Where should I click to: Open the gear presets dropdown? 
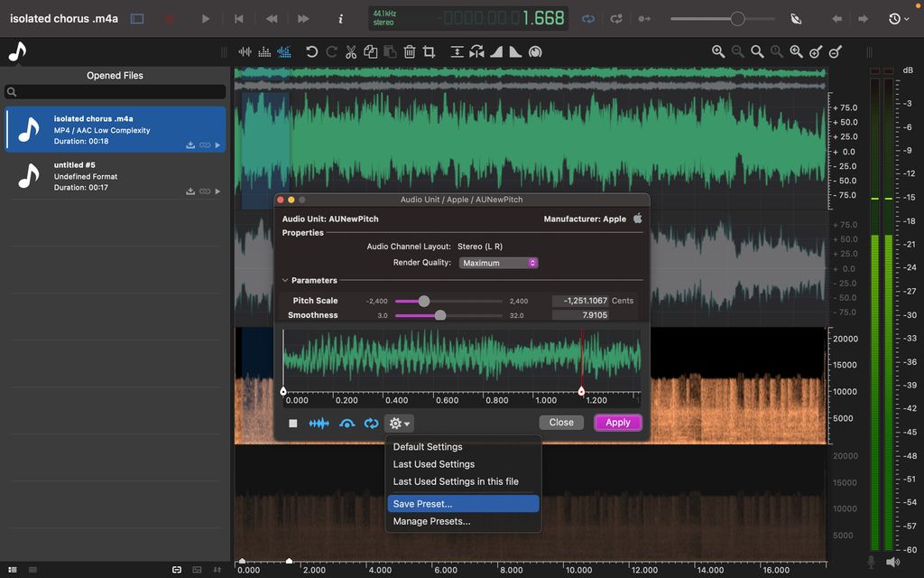(x=398, y=422)
